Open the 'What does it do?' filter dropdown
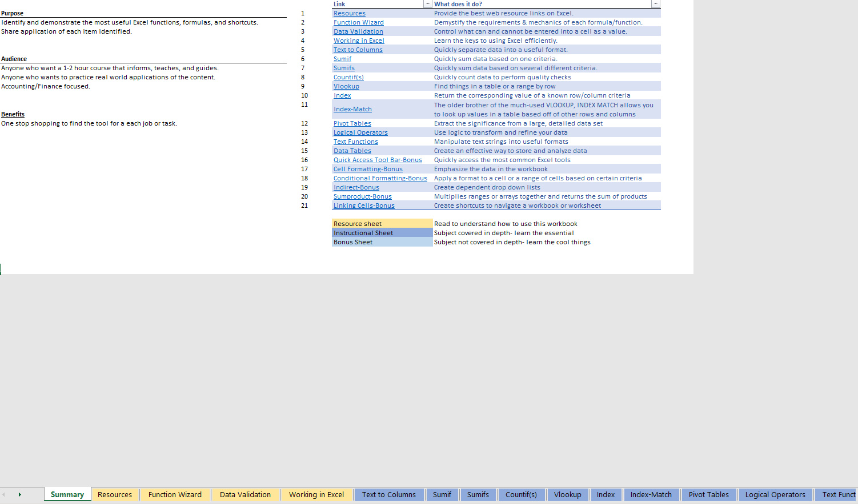 coord(656,4)
